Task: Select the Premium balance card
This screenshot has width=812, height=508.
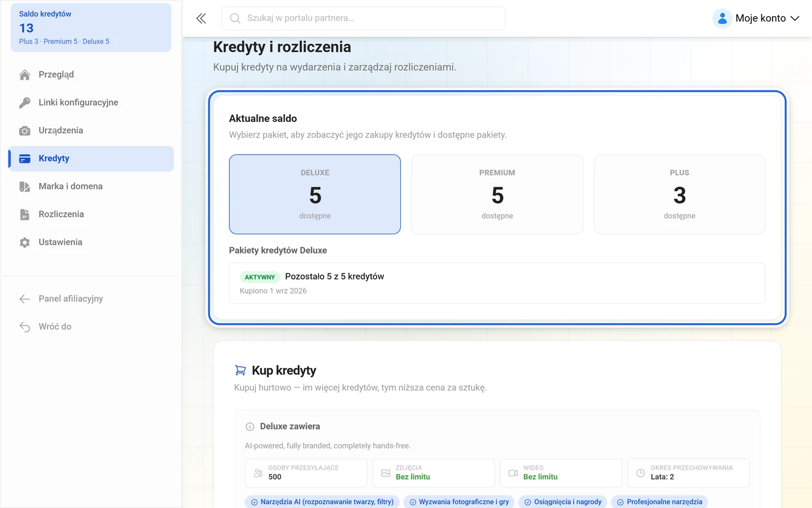Action: [x=497, y=194]
